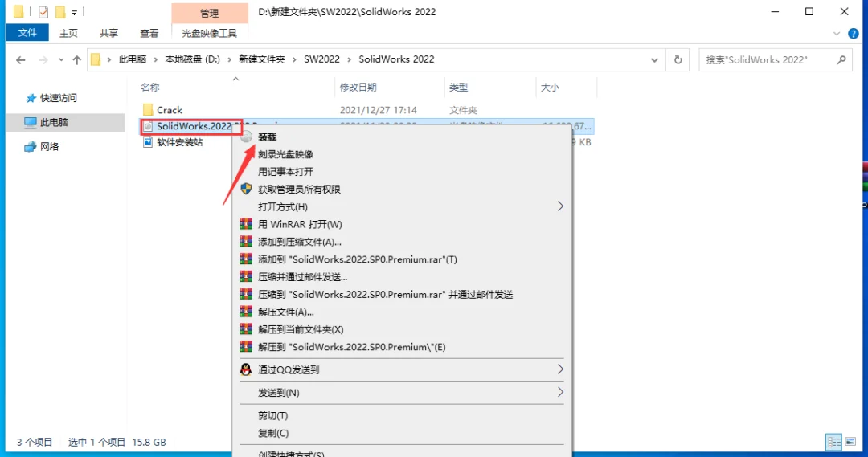
Task: Open Quick Access Toolbar customize dropdown
Action: tap(74, 12)
